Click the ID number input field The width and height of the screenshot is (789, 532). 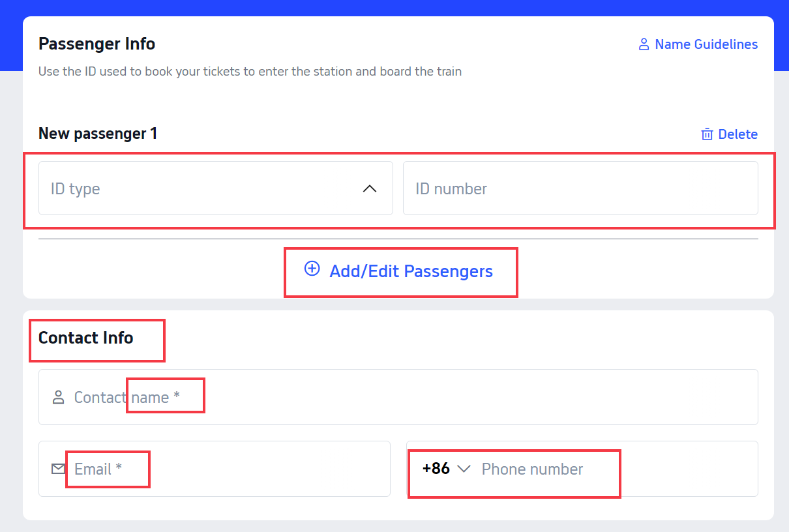point(580,188)
